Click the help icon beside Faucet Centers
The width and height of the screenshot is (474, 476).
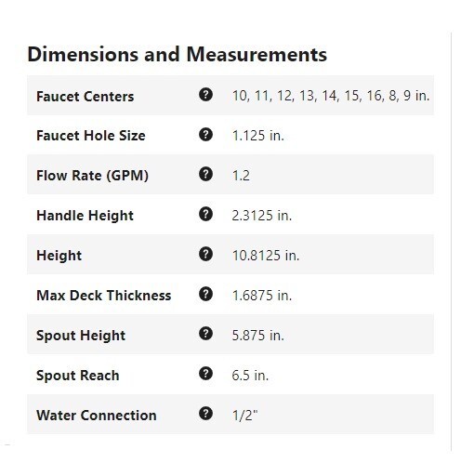coord(205,95)
